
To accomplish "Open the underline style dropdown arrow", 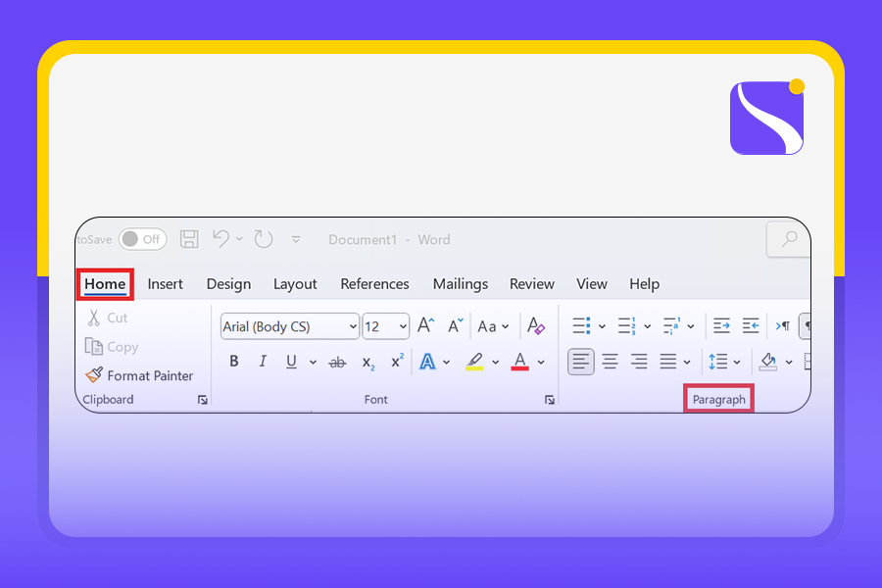I will tap(313, 363).
